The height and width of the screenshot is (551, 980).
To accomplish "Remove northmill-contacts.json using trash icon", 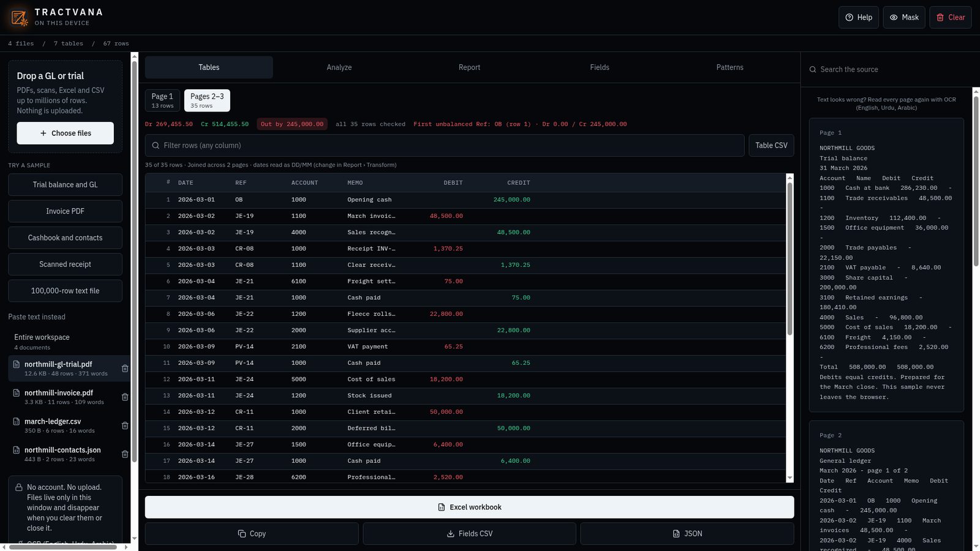I will (x=125, y=454).
